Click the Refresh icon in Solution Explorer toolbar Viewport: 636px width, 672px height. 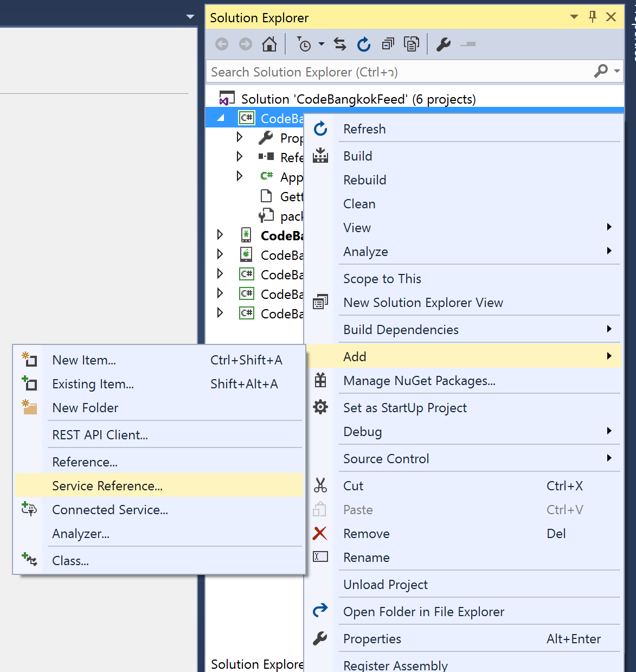pos(363,44)
